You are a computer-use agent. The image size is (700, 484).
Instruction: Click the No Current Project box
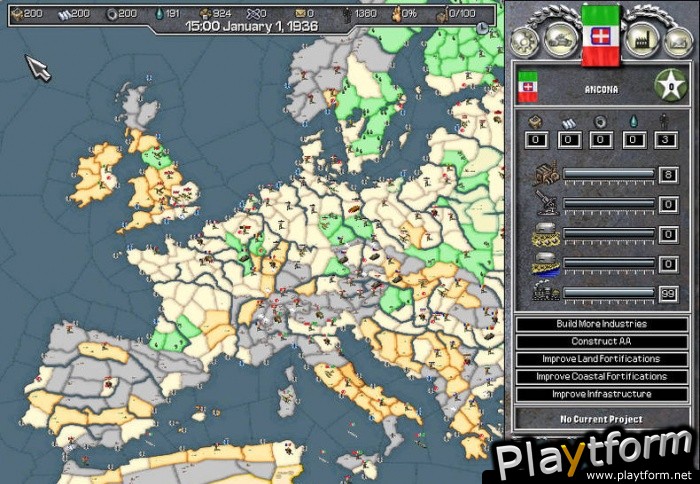pos(601,419)
